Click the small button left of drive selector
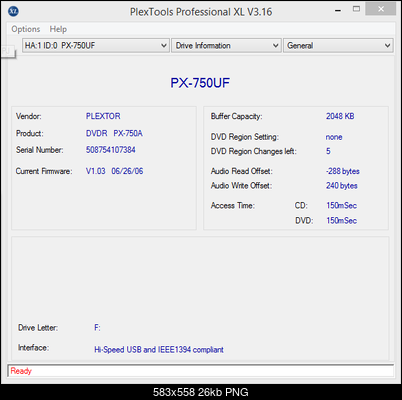The image size is (402, 400). point(8,51)
